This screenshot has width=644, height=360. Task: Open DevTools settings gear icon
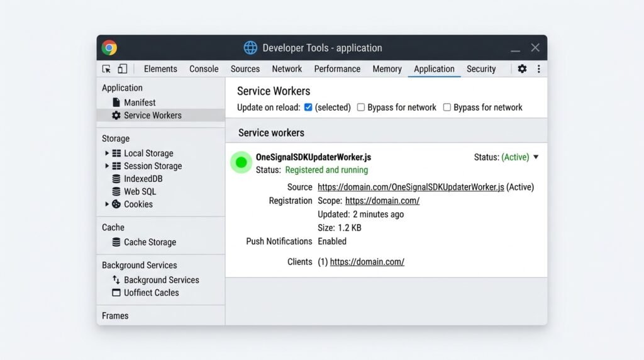[x=522, y=69]
